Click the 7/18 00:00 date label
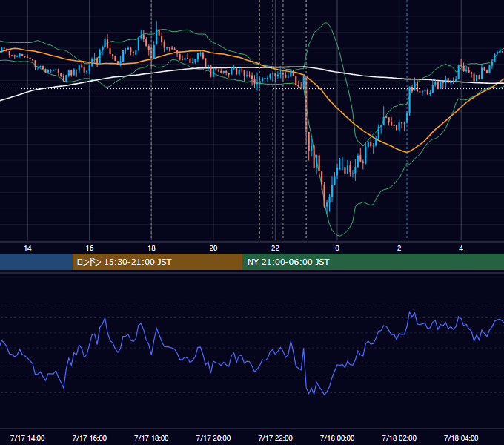504x445 pixels. tap(337, 438)
